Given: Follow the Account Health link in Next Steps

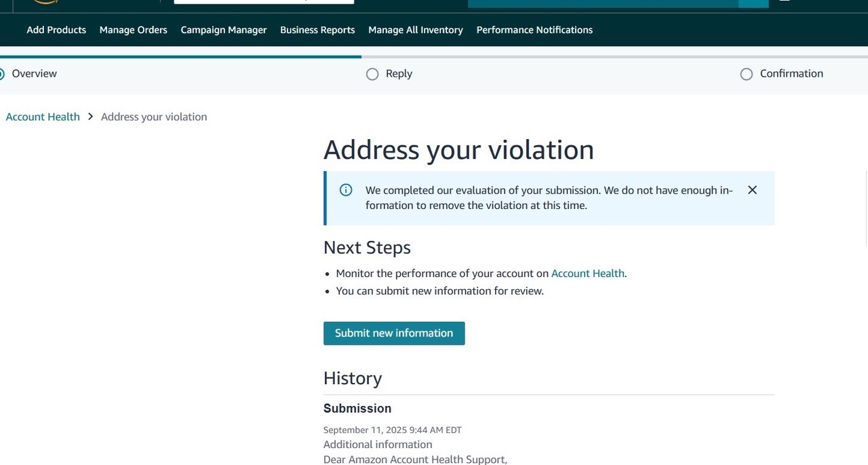Looking at the screenshot, I should coord(587,274).
